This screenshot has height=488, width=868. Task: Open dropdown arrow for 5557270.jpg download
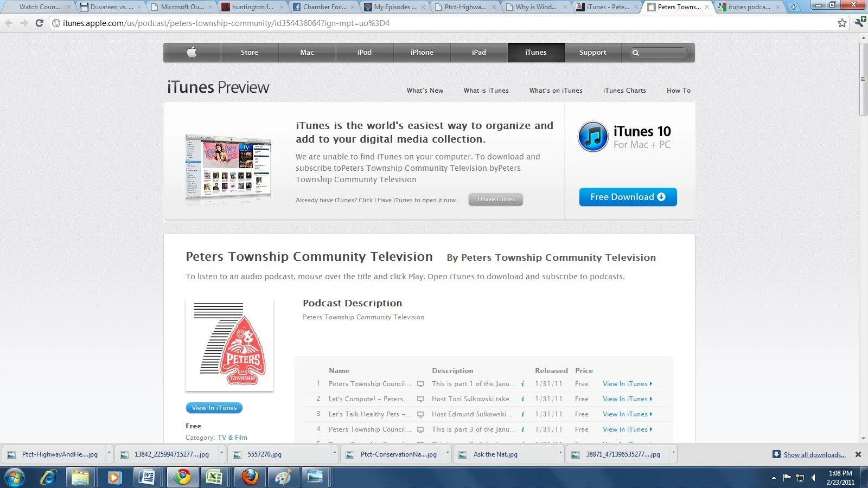[335, 452]
